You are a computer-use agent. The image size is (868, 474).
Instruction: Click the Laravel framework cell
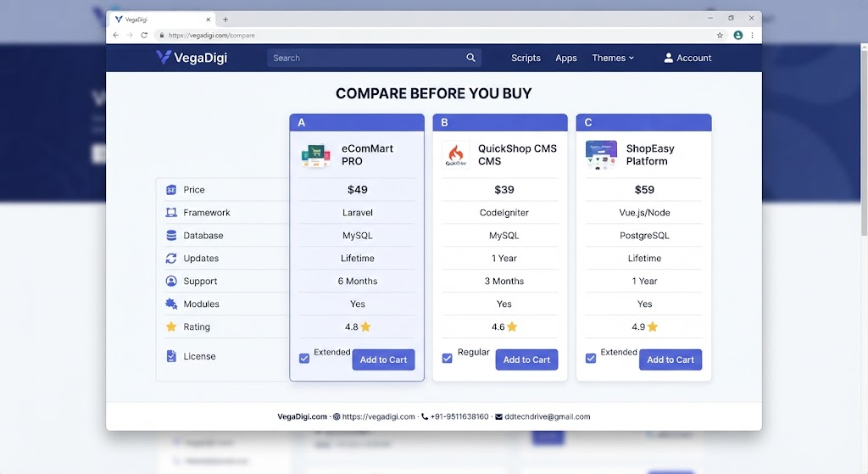358,213
